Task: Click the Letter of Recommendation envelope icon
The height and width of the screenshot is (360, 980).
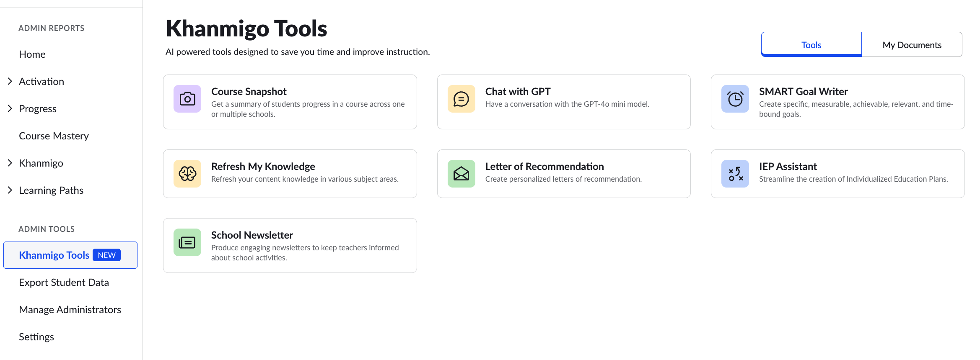Action: [x=461, y=174]
